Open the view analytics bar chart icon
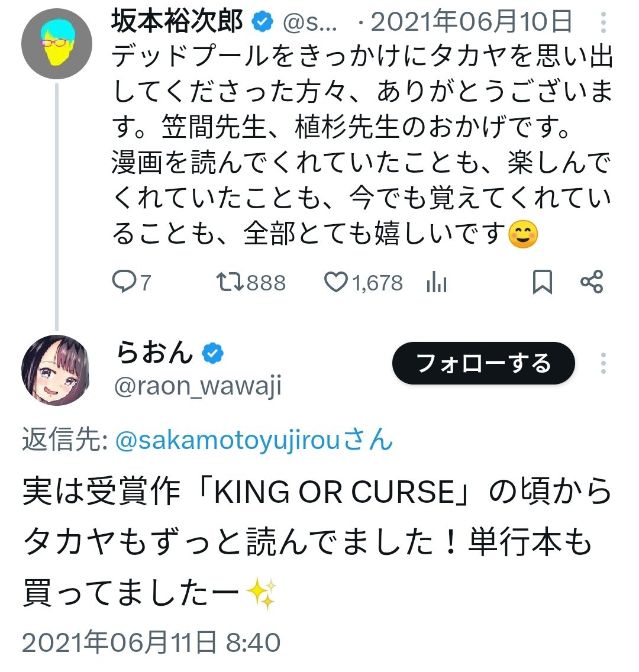 pyautogui.click(x=437, y=283)
